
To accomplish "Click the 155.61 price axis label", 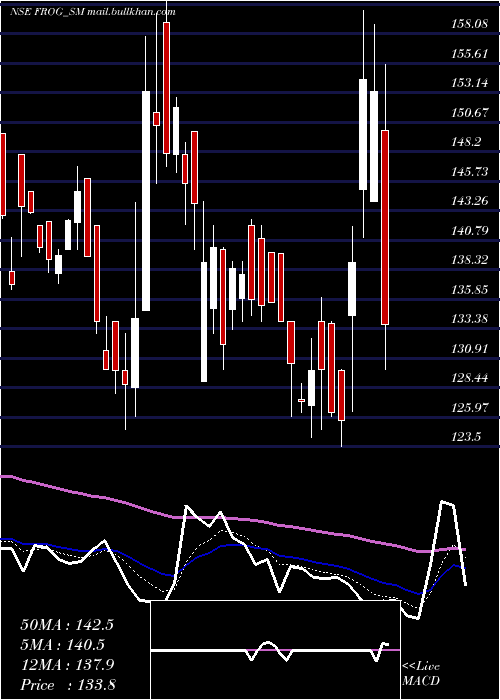I will (x=469, y=53).
